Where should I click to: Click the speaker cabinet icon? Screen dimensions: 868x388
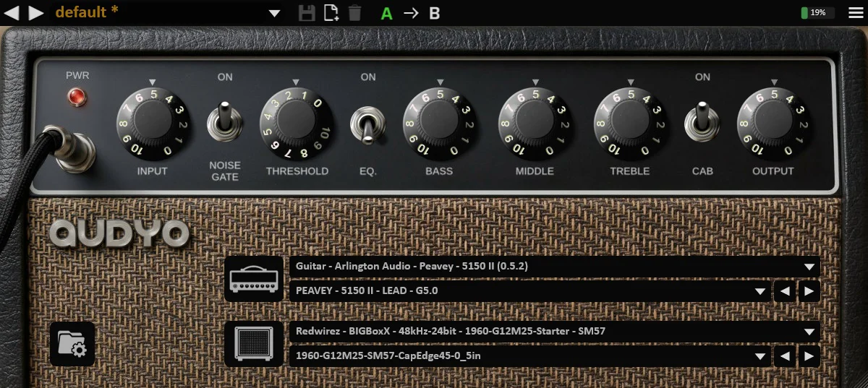pos(254,343)
